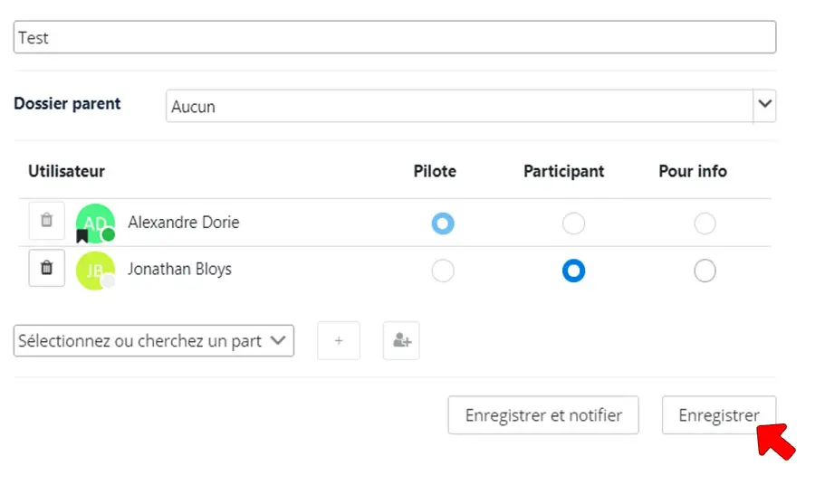This screenshot has height=504, width=815.
Task: Choose Pour info for Alexandre Dorie
Action: [705, 223]
